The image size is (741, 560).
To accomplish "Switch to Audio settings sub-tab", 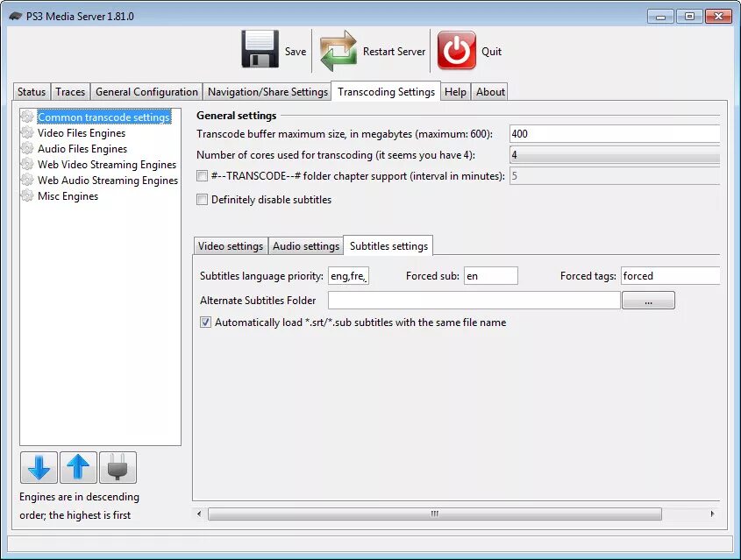I will [x=306, y=246].
